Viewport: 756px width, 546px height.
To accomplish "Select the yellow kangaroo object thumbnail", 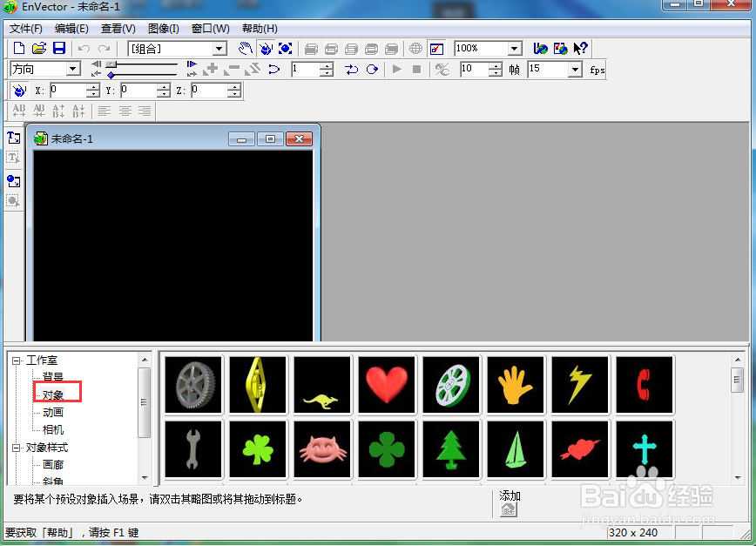I will tap(322, 385).
